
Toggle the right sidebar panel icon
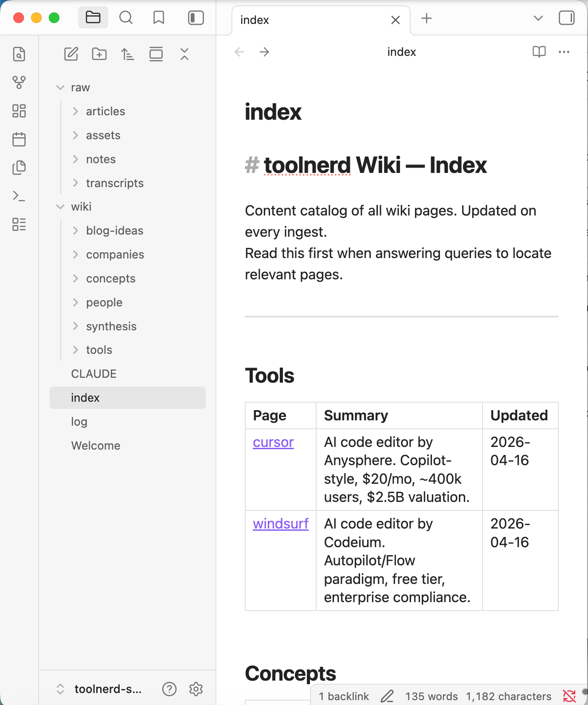[x=567, y=18]
